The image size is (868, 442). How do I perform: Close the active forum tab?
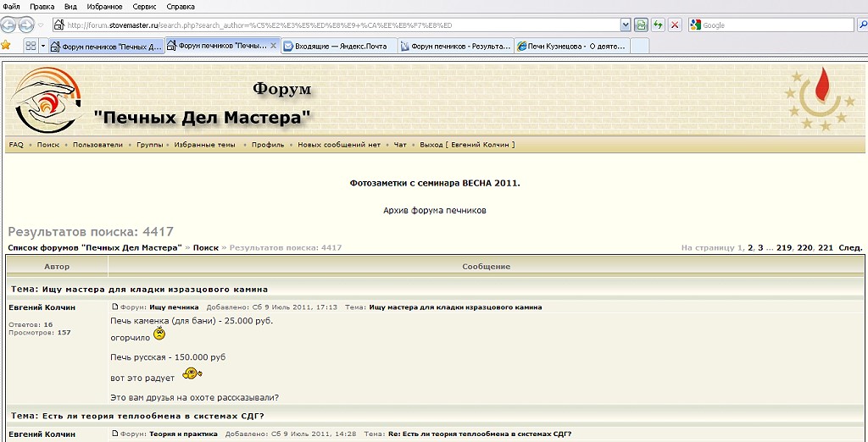(x=273, y=45)
